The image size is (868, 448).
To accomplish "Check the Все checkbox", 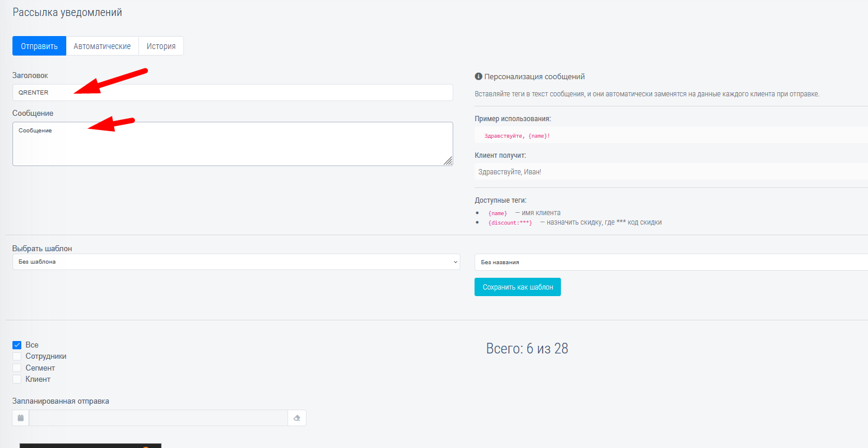I will point(17,345).
